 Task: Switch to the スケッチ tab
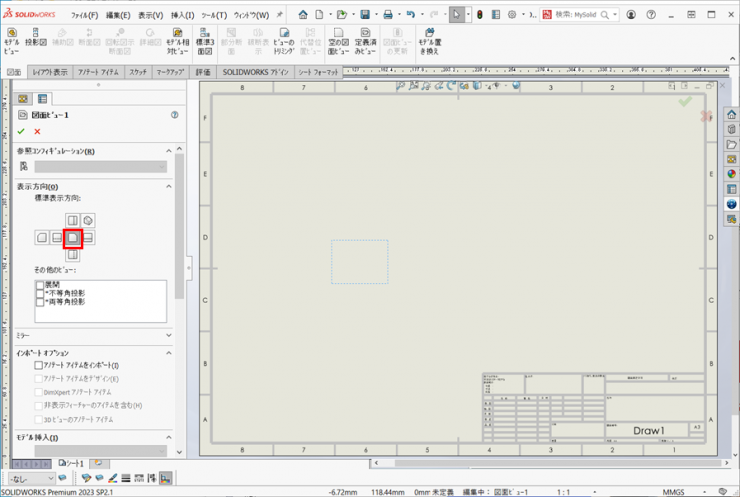pyautogui.click(x=138, y=73)
